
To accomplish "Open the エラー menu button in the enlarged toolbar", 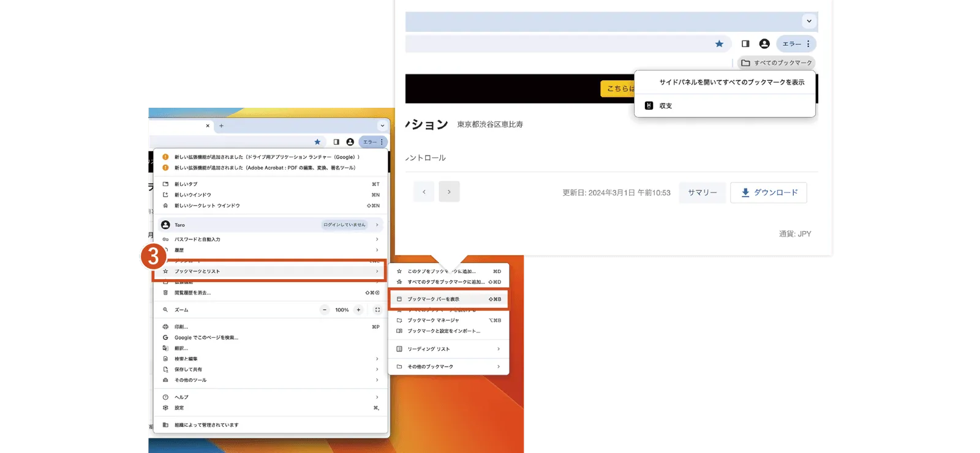I will click(x=796, y=43).
